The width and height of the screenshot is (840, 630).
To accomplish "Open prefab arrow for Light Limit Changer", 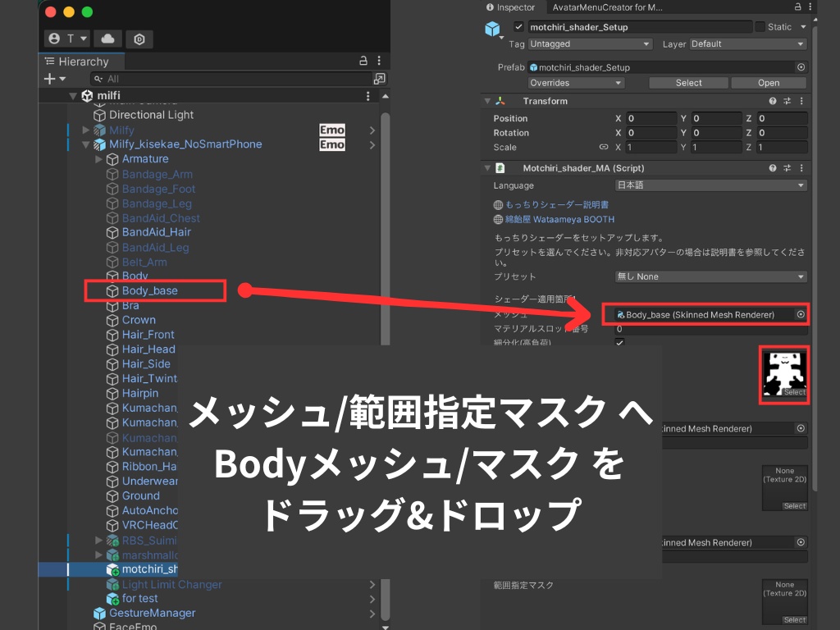I will [372, 584].
